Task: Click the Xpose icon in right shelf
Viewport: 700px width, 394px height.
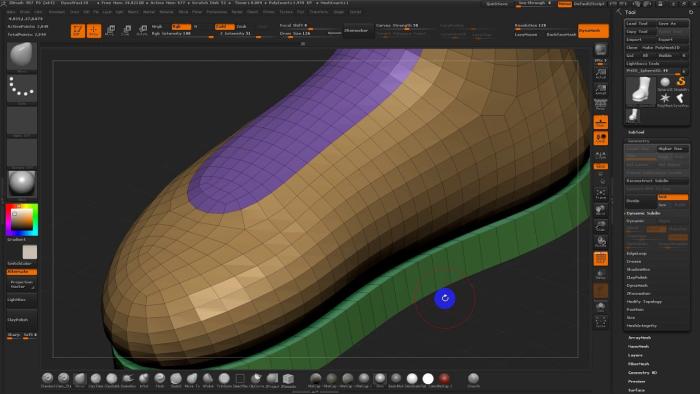Action: [600, 322]
